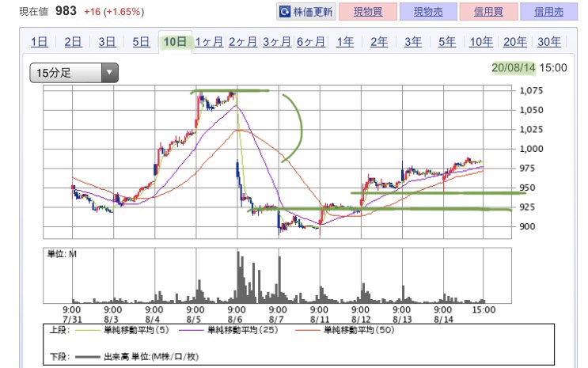Viewport: 588px width, 368px height.
Task: Click the 信用売 button
Action: point(548,12)
